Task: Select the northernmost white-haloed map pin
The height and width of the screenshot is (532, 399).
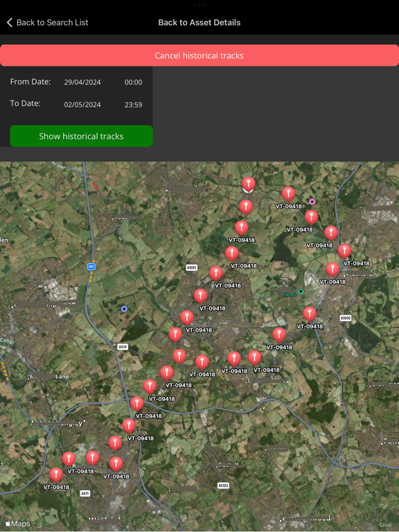Action: click(249, 185)
